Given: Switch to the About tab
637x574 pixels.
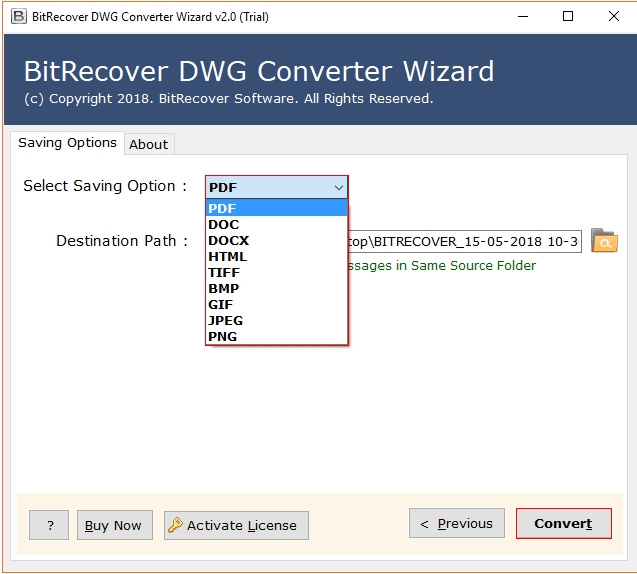Looking at the screenshot, I should click(x=149, y=144).
